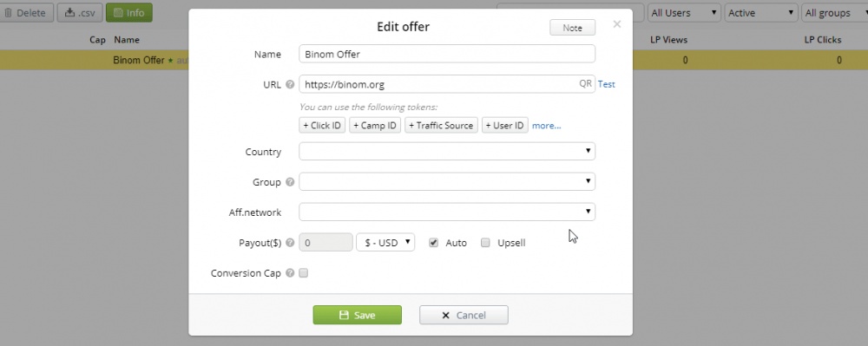Click the Save button
The image size is (868, 346).
click(x=357, y=315)
